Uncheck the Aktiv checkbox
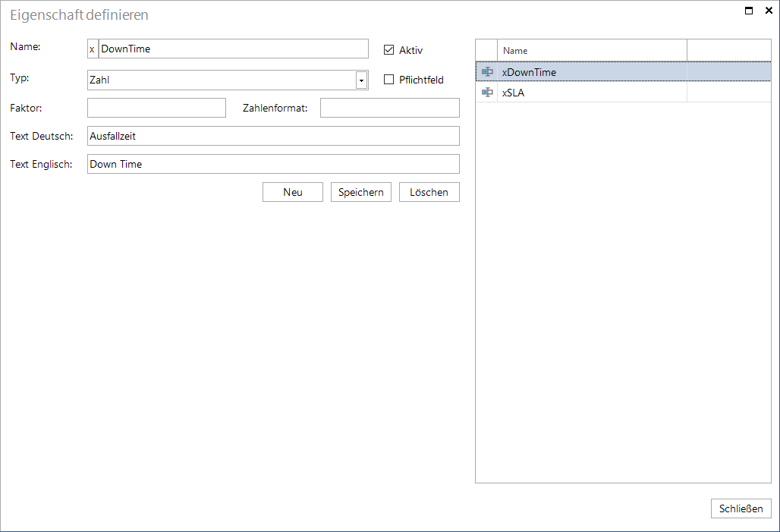The height and width of the screenshot is (532, 780). click(x=389, y=50)
